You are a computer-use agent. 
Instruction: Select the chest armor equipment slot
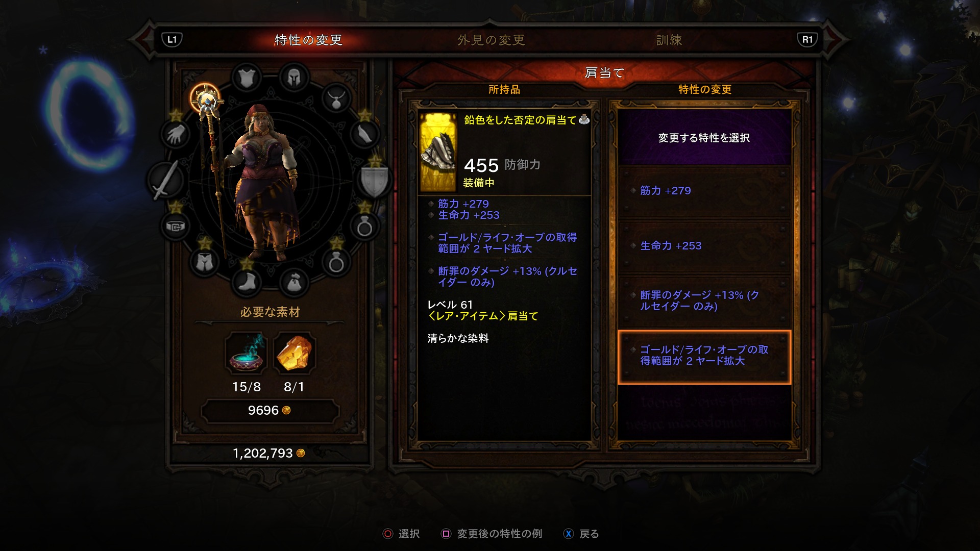(x=247, y=78)
